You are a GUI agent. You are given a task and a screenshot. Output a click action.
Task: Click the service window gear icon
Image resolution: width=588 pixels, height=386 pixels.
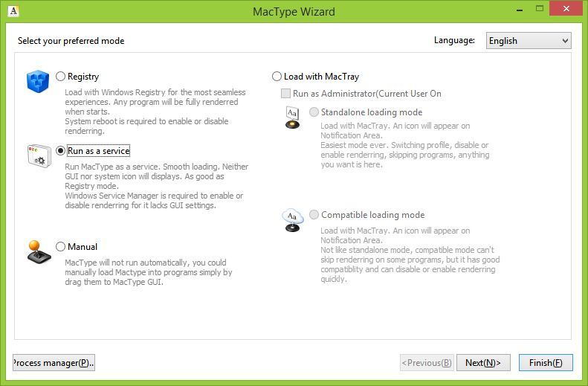tap(39, 156)
